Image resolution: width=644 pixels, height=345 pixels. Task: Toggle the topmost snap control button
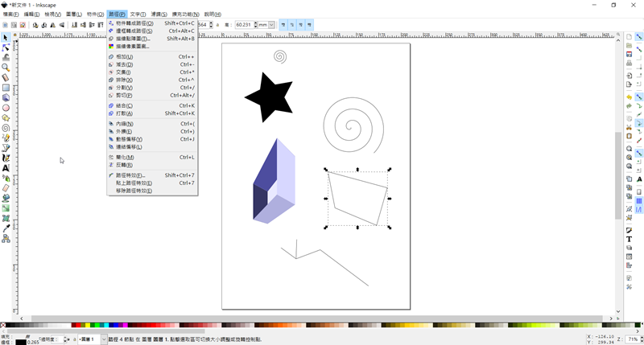coord(639,37)
